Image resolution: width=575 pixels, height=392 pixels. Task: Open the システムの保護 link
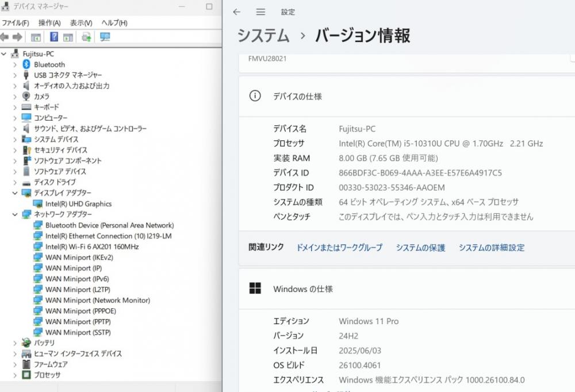click(420, 248)
